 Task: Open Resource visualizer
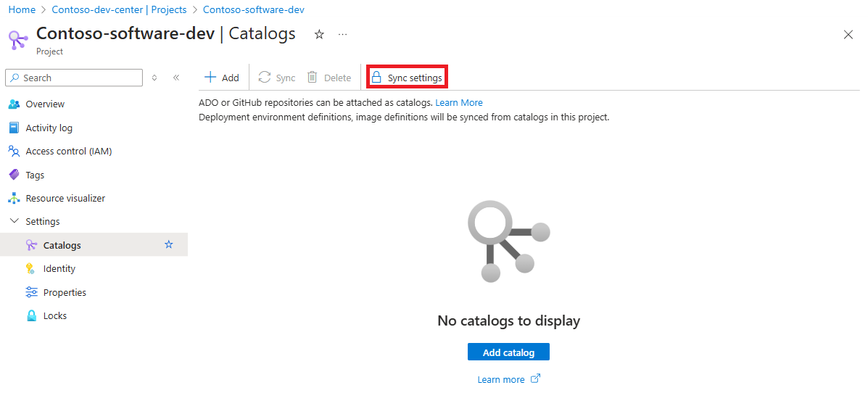(94, 198)
